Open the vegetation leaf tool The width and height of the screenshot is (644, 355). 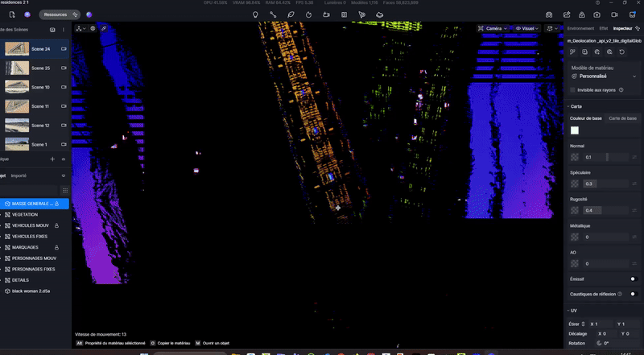pos(291,14)
